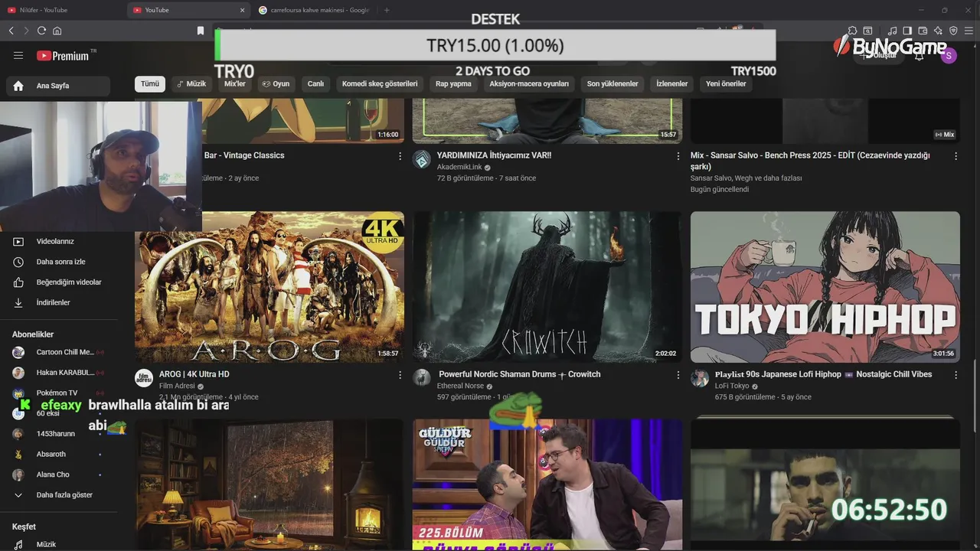
Task: Open AROG | 4K Ultra HD title
Action: point(194,374)
